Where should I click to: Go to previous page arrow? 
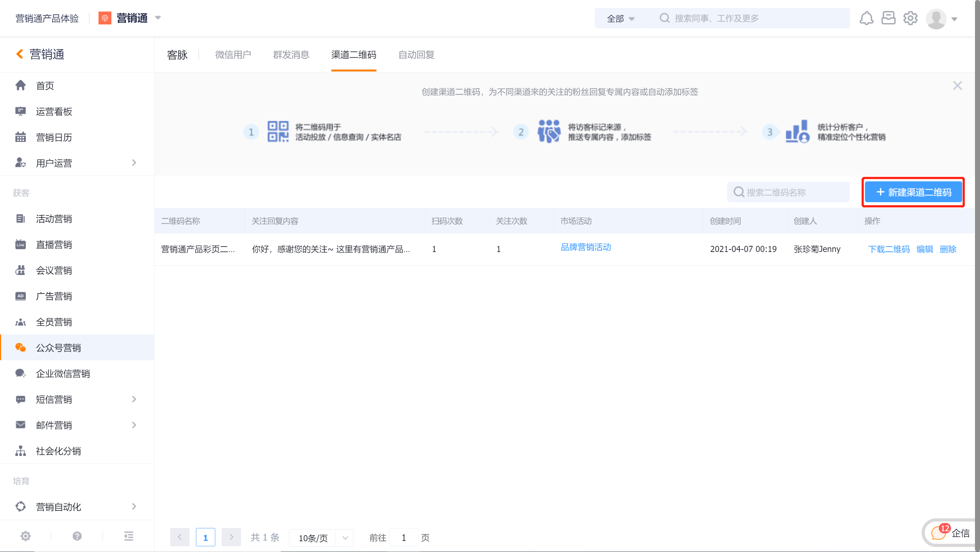point(179,538)
